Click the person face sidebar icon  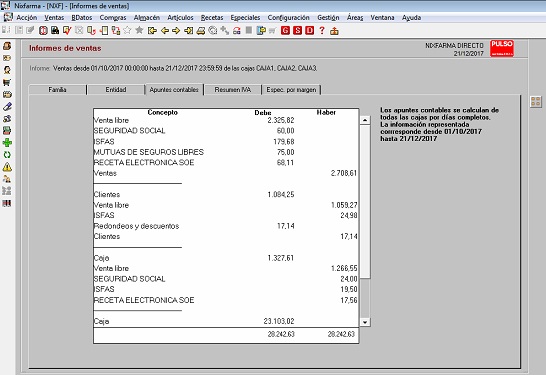pos(7,70)
